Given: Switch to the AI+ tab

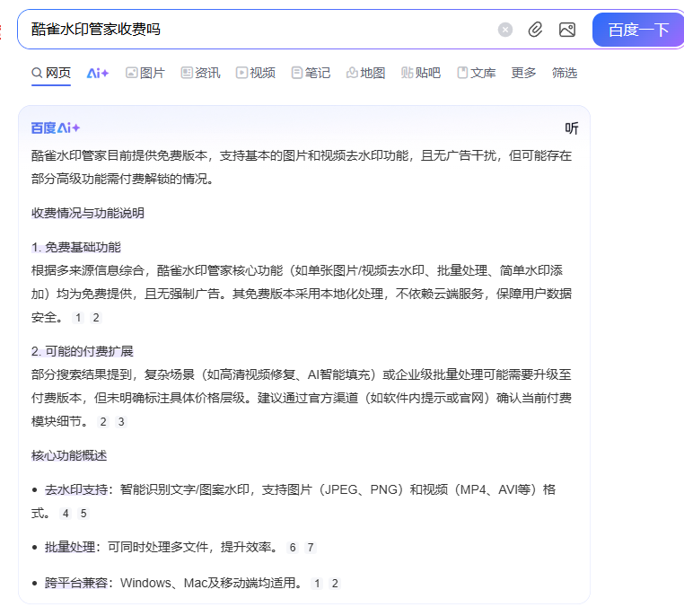Looking at the screenshot, I should click(98, 73).
